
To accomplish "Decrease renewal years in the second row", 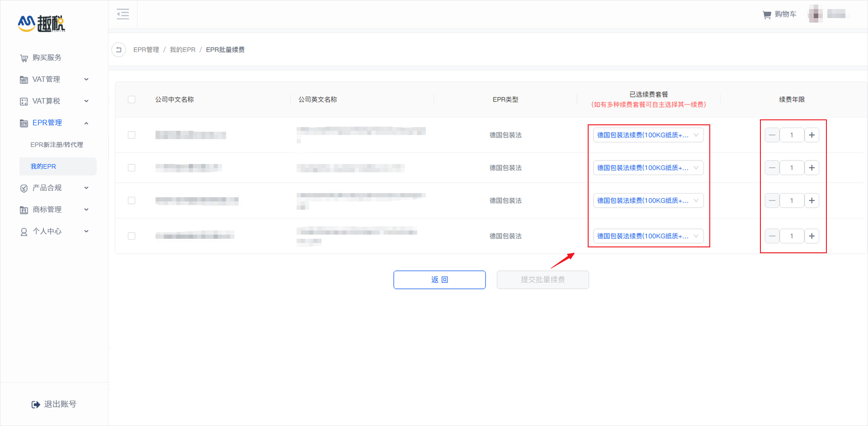I will click(x=772, y=168).
